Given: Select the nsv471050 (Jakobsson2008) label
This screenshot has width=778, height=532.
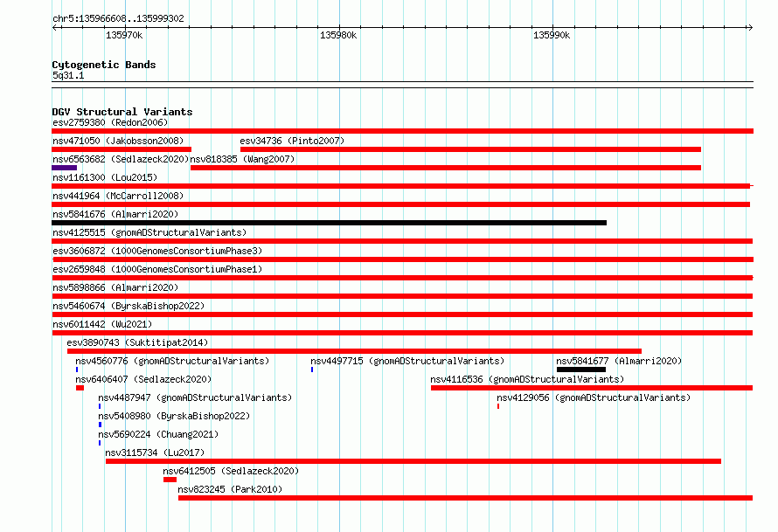Looking at the screenshot, I should click(x=118, y=141).
